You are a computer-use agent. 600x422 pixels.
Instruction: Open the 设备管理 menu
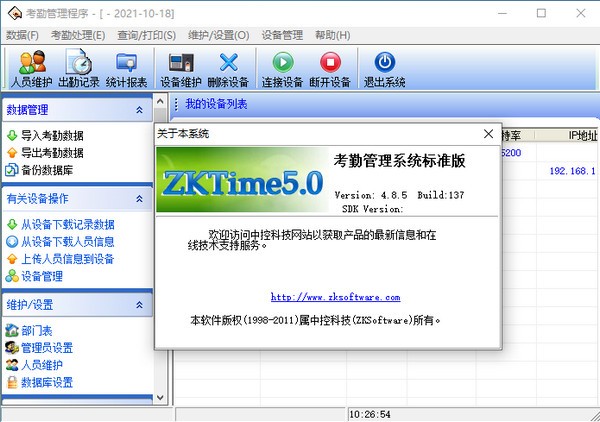[x=282, y=35]
